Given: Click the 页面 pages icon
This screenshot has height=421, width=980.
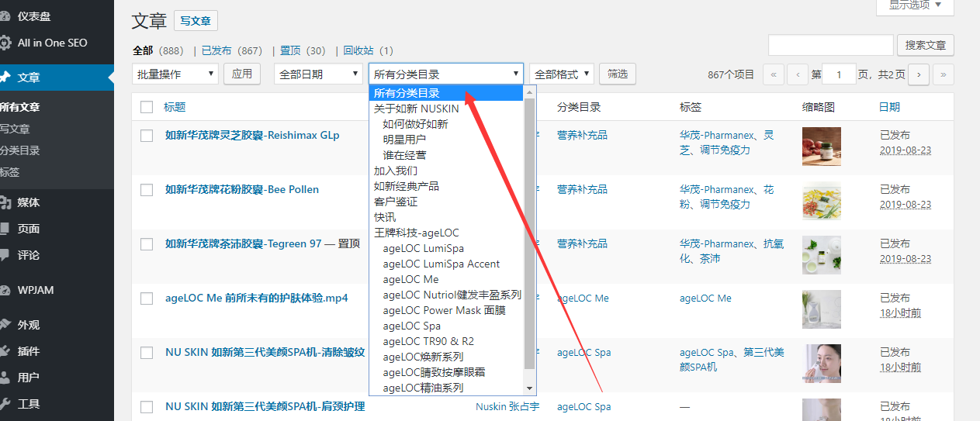Looking at the screenshot, I should tap(5, 229).
